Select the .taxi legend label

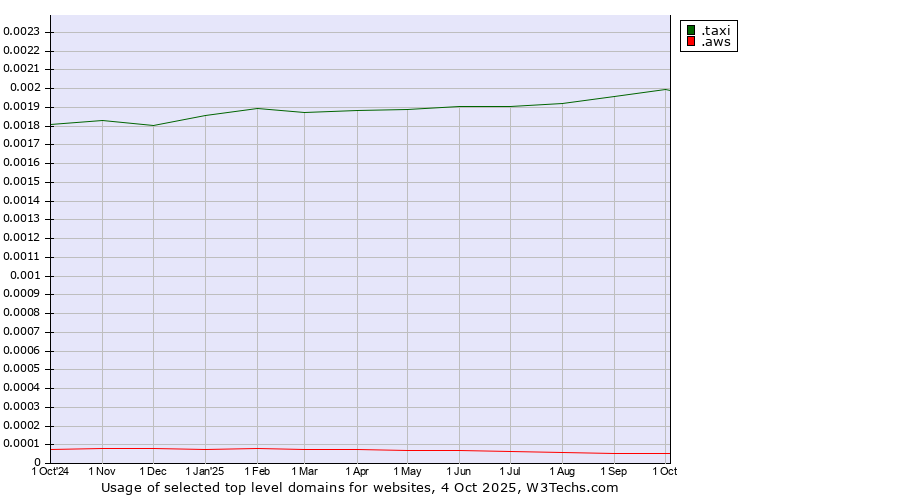pyautogui.click(x=715, y=30)
